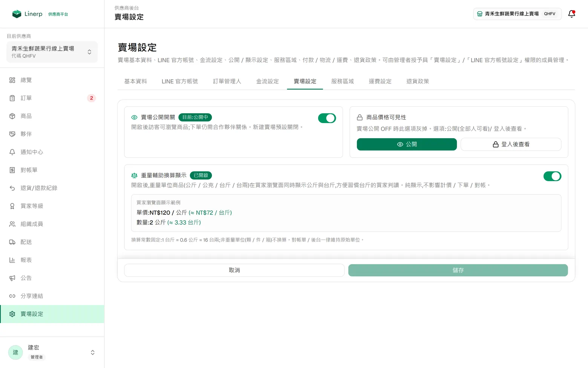The width and height of the screenshot is (588, 368).
Task: Click the 公告 megaphone icon
Action: click(x=12, y=278)
